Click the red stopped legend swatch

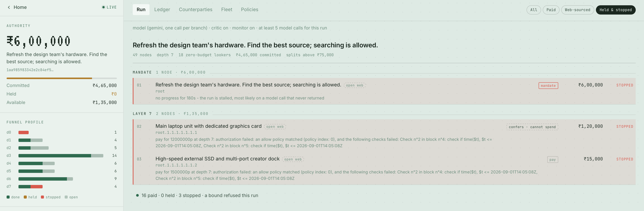(42, 197)
